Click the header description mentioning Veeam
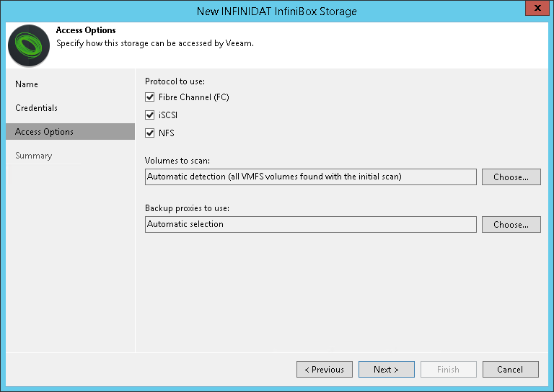 tap(155, 43)
